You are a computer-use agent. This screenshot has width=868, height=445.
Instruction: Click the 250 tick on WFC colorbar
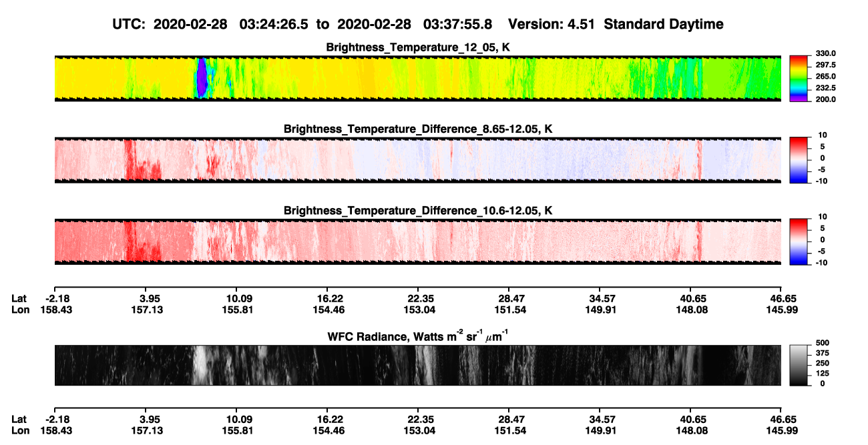tap(823, 363)
